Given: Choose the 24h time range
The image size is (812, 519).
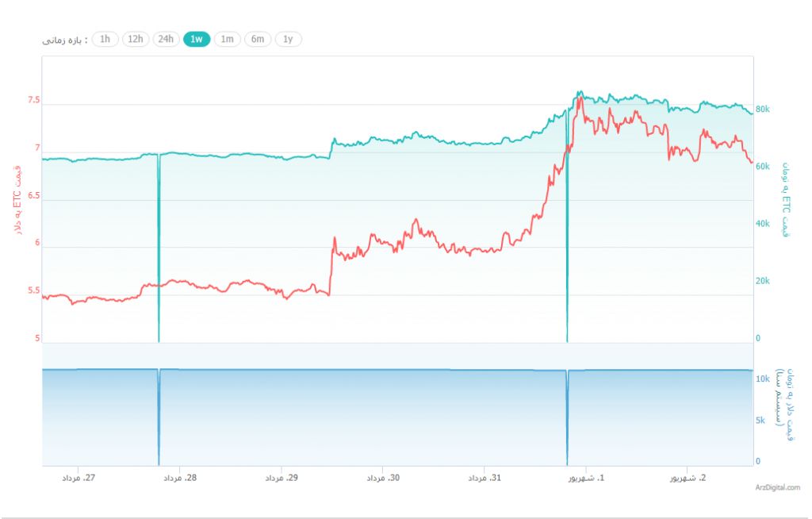Looking at the screenshot, I should point(166,39).
